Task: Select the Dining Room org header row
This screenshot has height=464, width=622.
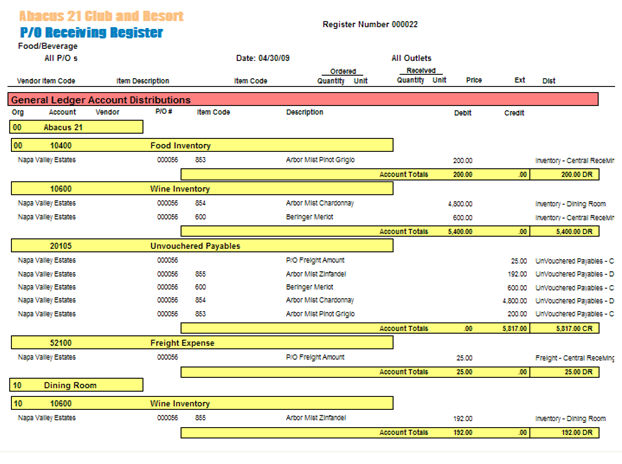Action: coord(76,385)
